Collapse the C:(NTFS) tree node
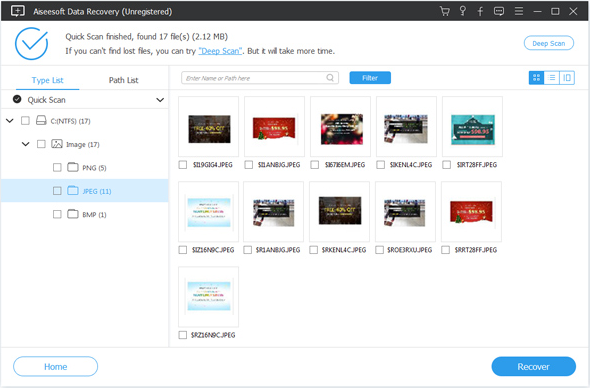Image resolution: width=590 pixels, height=388 pixels. click(10, 120)
